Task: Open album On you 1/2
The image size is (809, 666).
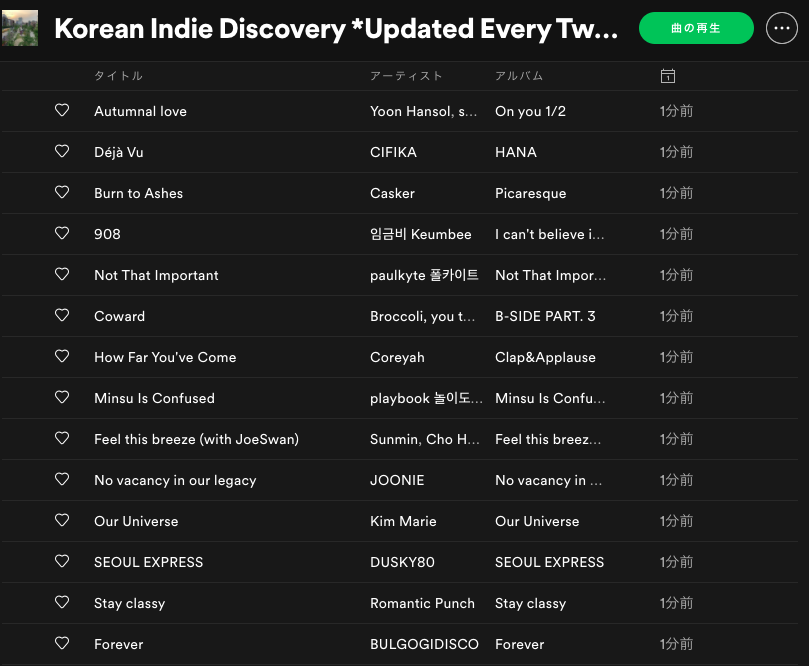Action: 530,111
